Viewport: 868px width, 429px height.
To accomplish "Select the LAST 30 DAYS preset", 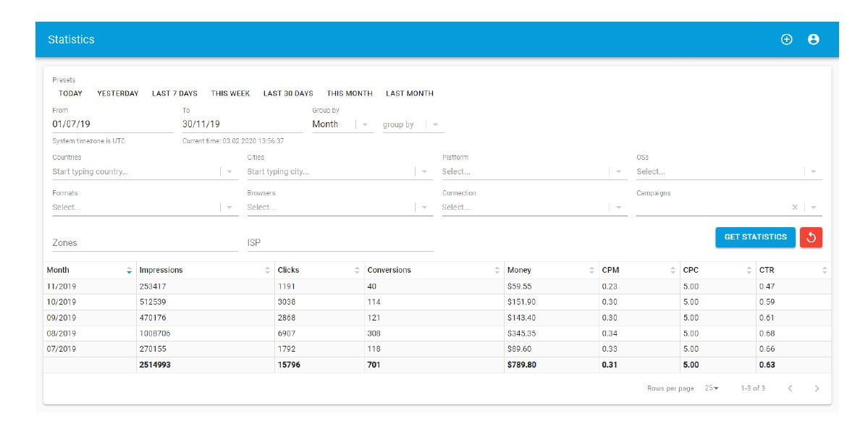I will pyautogui.click(x=288, y=93).
